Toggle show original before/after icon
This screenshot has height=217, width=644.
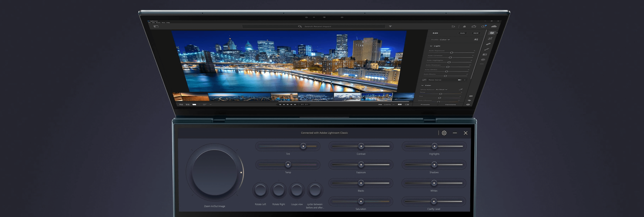[407, 105]
